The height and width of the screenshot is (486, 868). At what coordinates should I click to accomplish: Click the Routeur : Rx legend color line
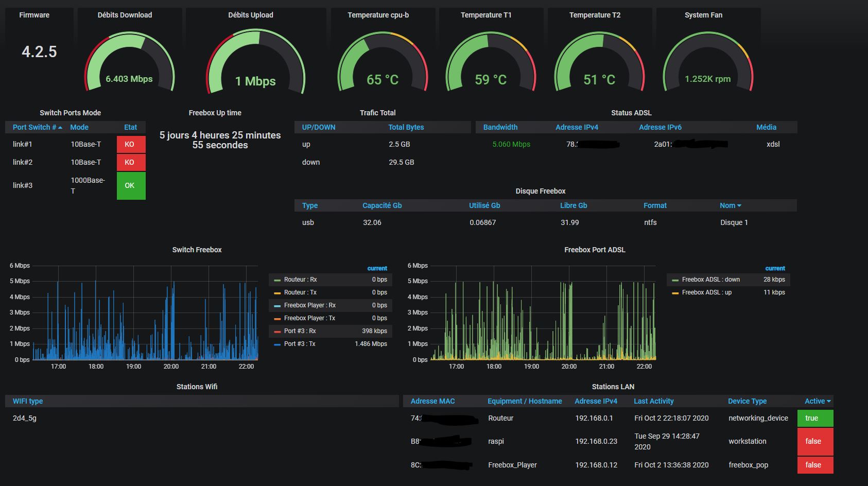(x=277, y=280)
